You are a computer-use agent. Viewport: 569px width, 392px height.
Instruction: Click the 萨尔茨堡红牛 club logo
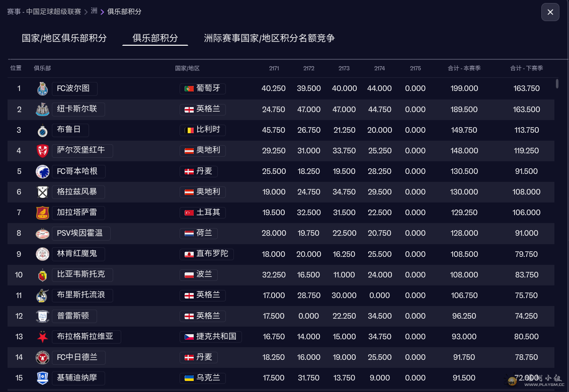(42, 151)
